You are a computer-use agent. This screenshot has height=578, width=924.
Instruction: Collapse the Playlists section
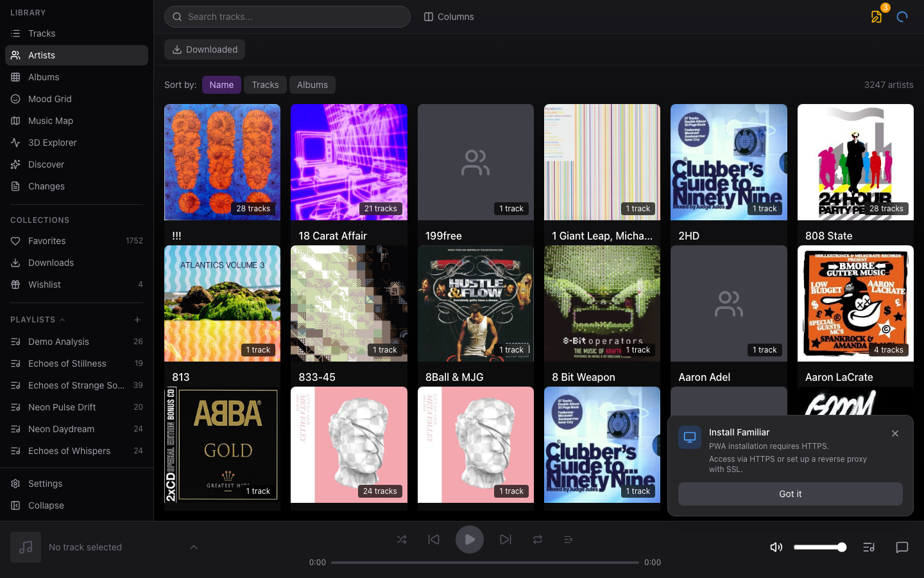coord(62,320)
